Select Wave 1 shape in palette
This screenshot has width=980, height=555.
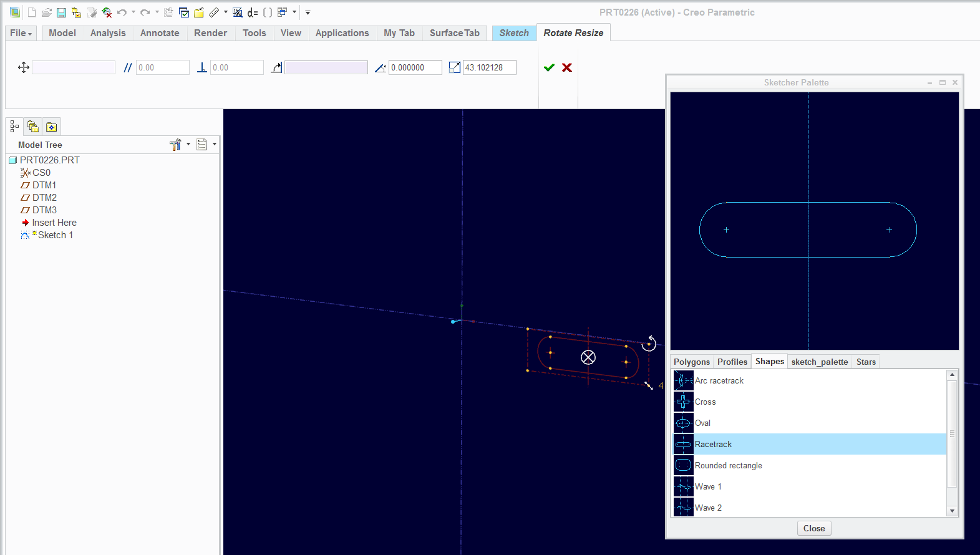[x=810, y=486]
